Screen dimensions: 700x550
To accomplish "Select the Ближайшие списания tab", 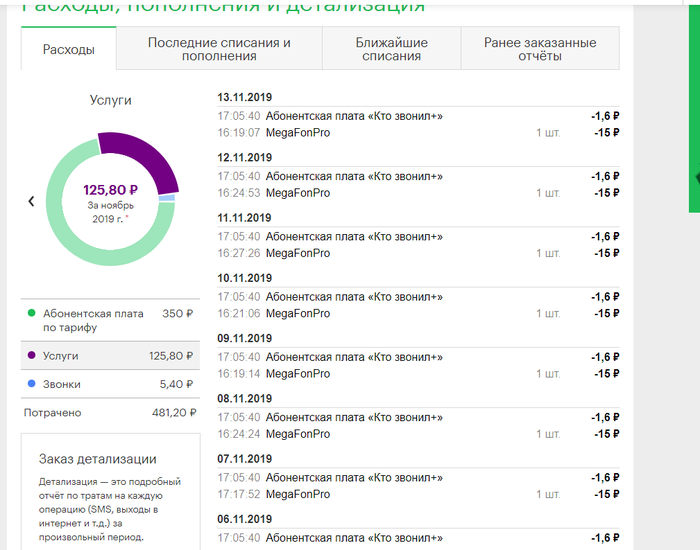I will [391, 49].
